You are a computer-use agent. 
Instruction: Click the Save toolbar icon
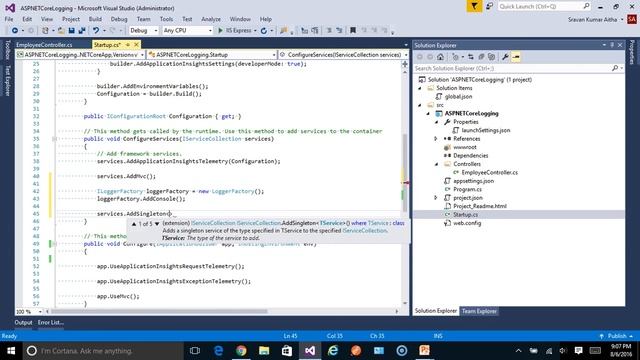[71, 31]
